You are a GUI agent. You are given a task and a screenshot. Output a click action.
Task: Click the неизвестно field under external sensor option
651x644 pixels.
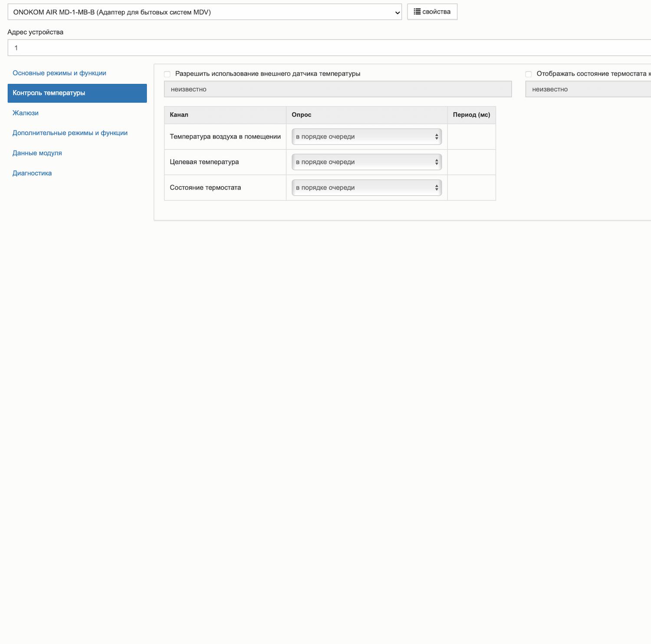(x=338, y=89)
